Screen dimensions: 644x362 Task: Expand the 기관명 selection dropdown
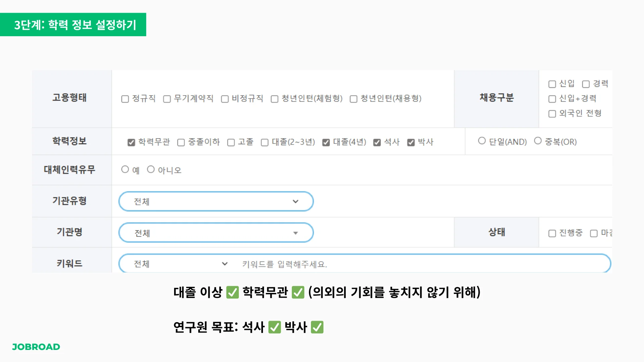[216, 232]
